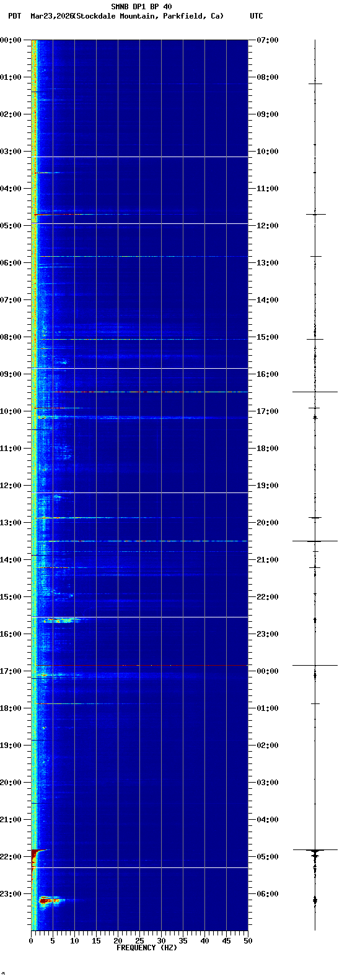
Task: Click the PDT time label "06:00"
Action: tap(11, 263)
